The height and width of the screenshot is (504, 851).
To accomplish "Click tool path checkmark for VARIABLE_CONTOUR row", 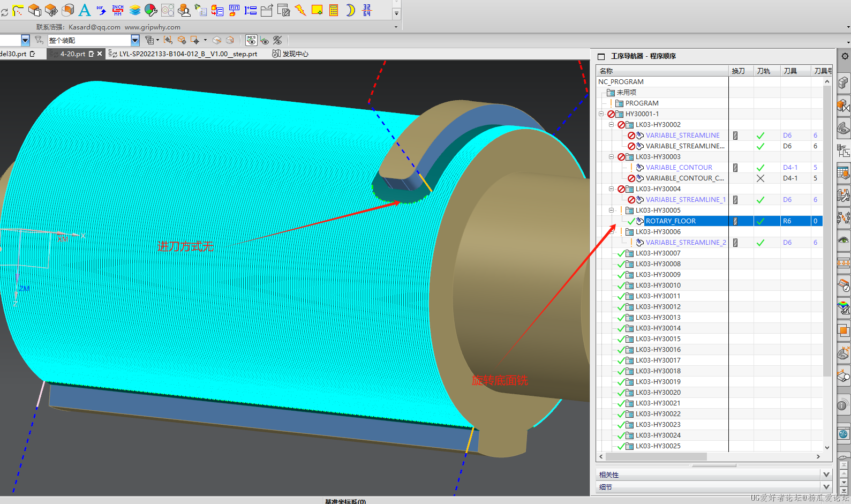I will tap(760, 168).
